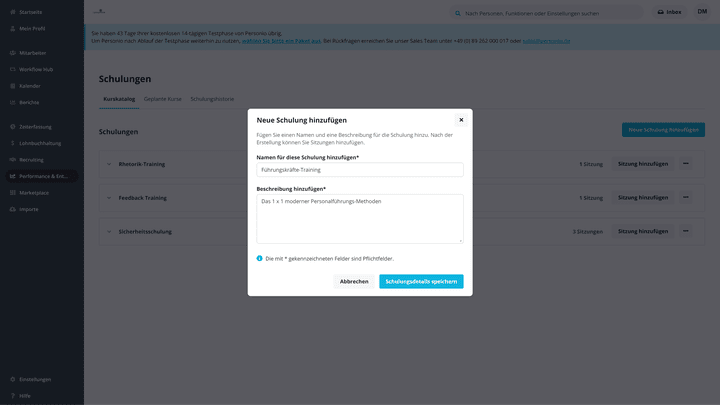Image resolution: width=720 pixels, height=405 pixels.
Task: Expand the Rhetorik-Training row
Action: (109, 164)
